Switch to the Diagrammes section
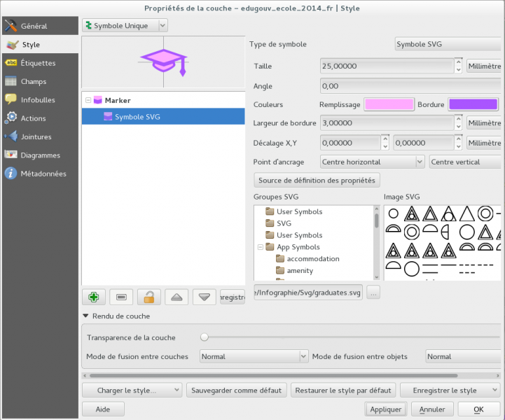This screenshot has height=420, width=505. [x=40, y=155]
